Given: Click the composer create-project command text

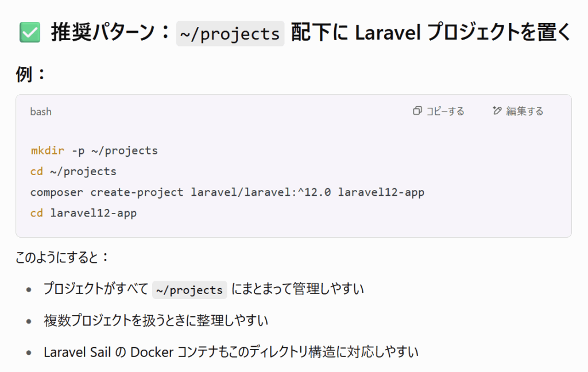Looking at the screenshot, I should point(107,192).
